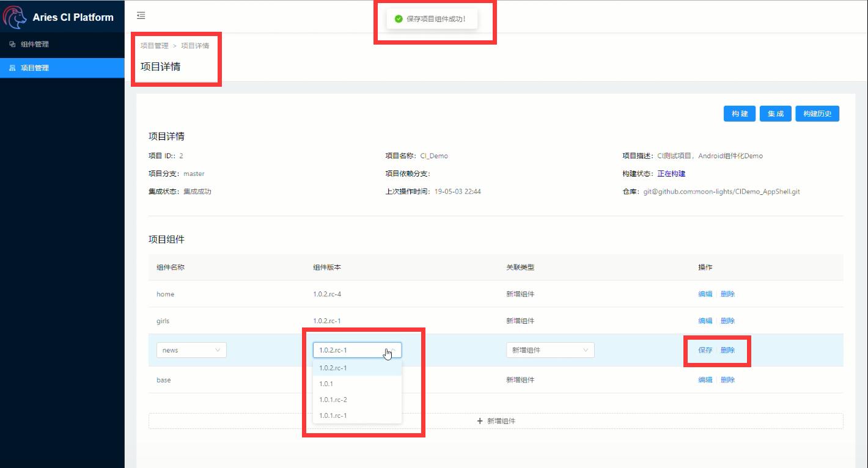
Task: Choose version 1.0.1 from dropdown list
Action: click(x=357, y=384)
